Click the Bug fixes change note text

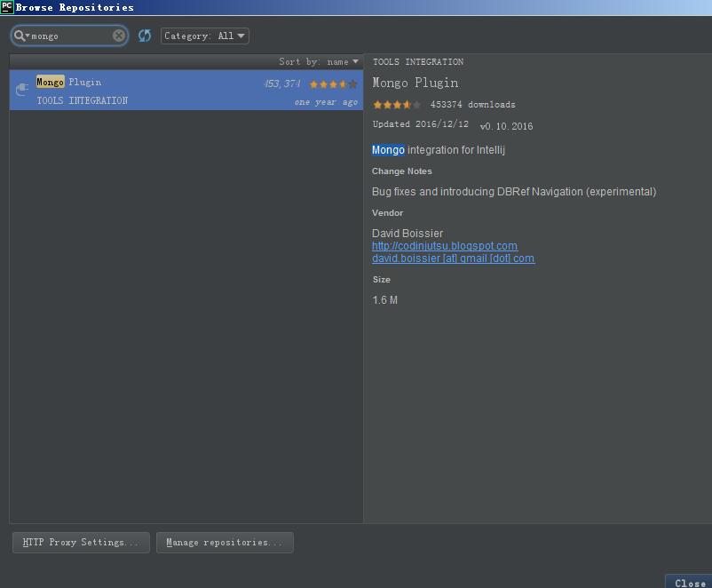pyautogui.click(x=514, y=192)
